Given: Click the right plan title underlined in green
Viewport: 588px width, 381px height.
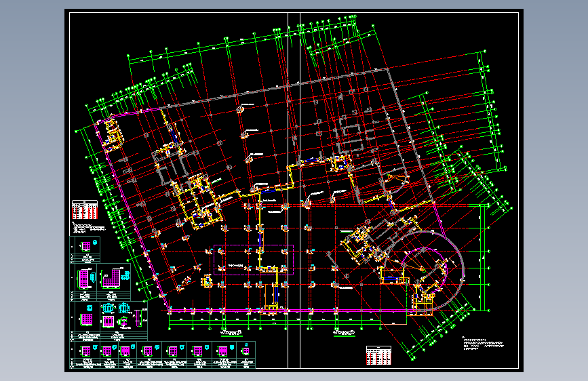Looking at the screenshot, I should click(x=345, y=333).
